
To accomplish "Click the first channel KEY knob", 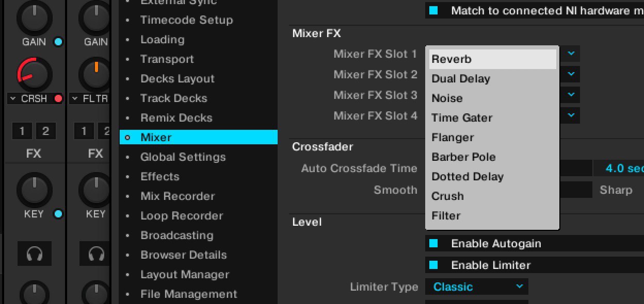I will [x=34, y=188].
